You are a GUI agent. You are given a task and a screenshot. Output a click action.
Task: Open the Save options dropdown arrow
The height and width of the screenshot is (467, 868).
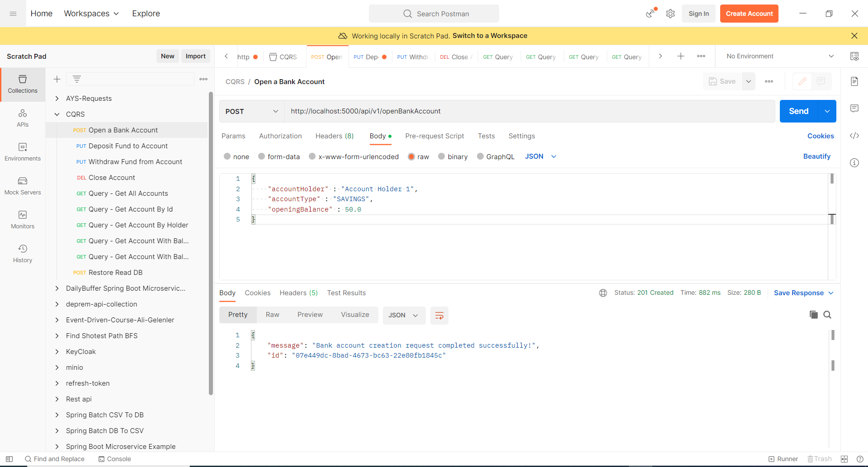pyautogui.click(x=749, y=81)
